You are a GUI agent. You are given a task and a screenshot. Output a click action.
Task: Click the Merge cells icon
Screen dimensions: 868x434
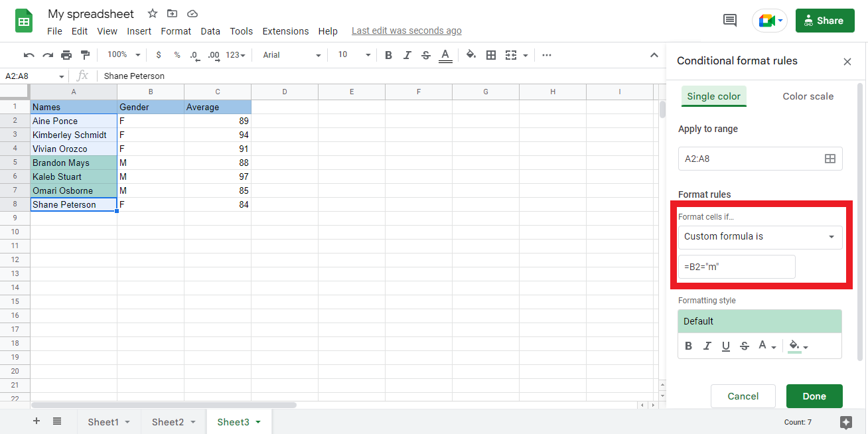(512, 54)
